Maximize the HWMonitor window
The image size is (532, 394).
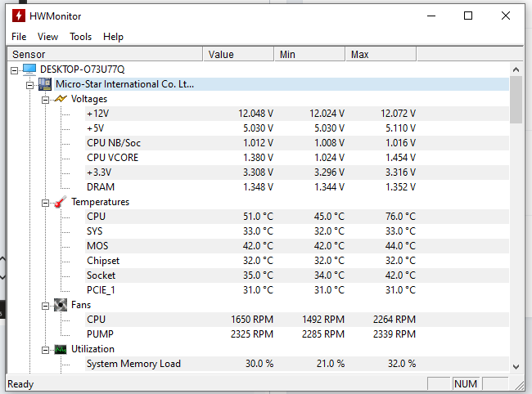[x=468, y=16]
